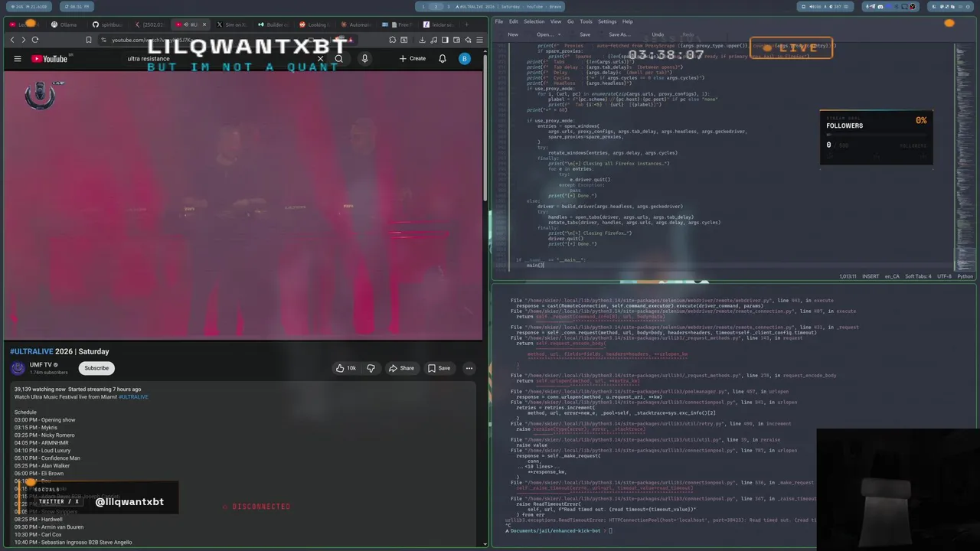Screen dimensions: 980x551
Task: Click Save in the editor toolbar
Action: pyautogui.click(x=585, y=34)
